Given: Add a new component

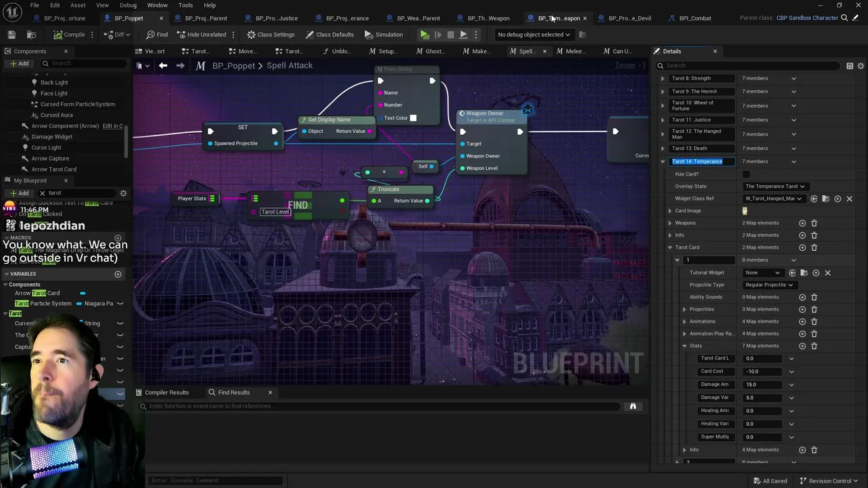Looking at the screenshot, I should point(19,64).
